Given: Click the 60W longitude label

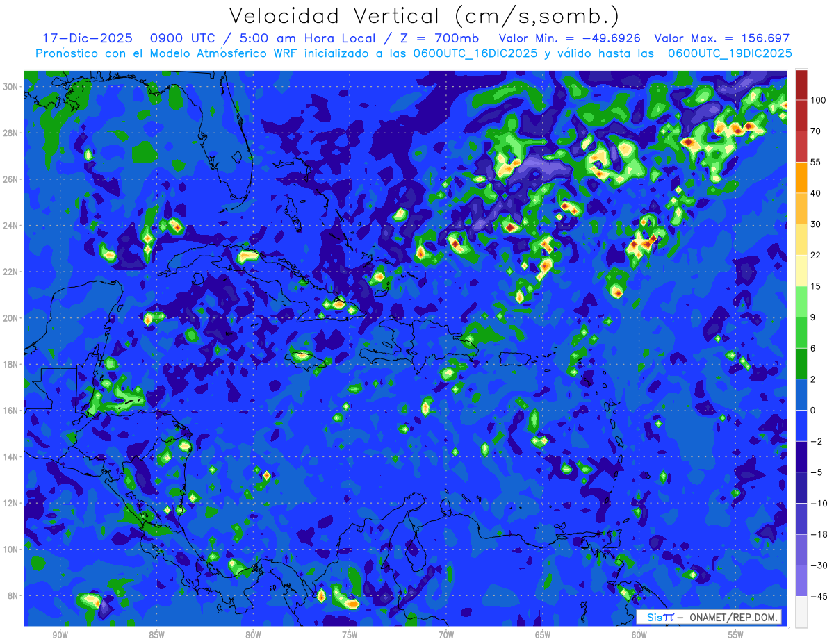Looking at the screenshot, I should point(639,635).
